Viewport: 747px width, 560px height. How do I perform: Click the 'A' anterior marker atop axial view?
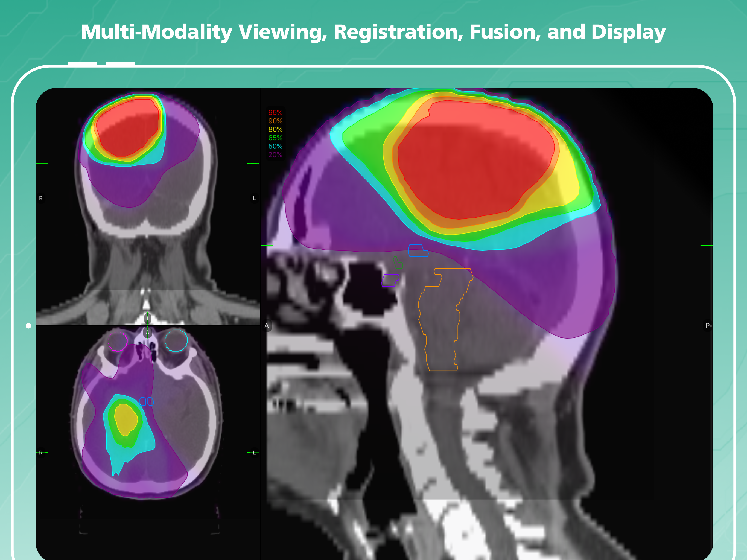[148, 333]
